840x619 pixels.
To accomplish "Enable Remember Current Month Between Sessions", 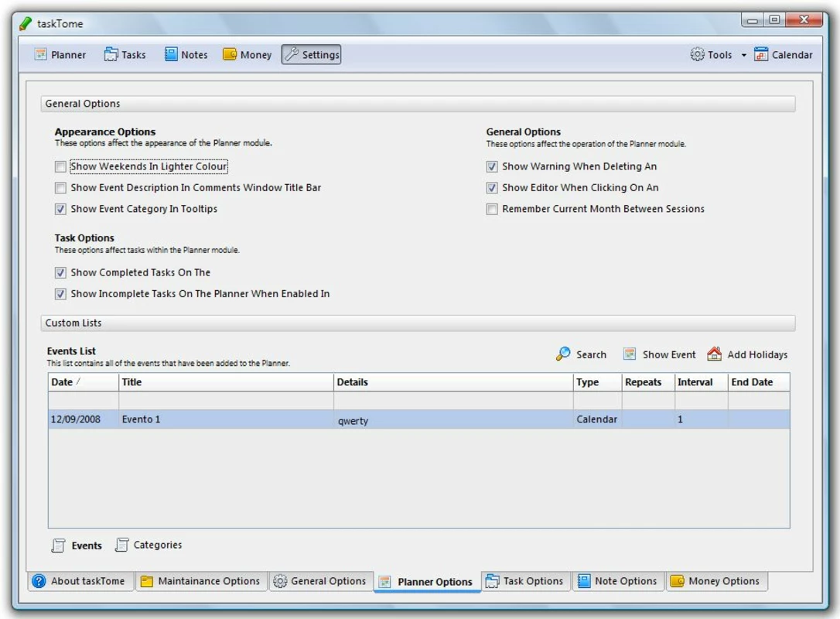I will [x=492, y=209].
